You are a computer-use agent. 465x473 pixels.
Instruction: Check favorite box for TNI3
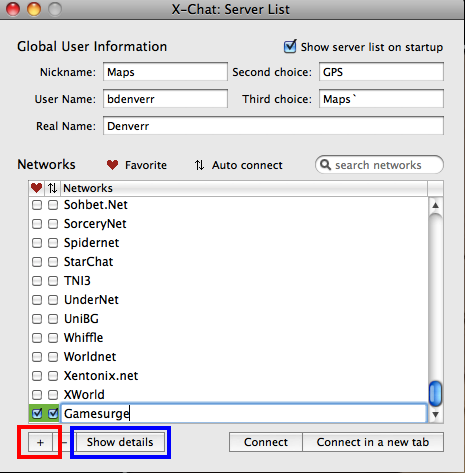[37, 281]
